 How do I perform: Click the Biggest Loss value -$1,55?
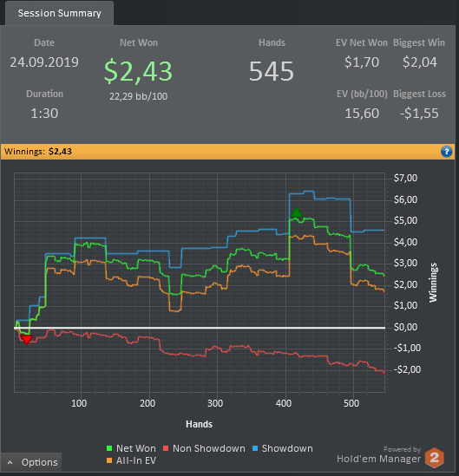[x=419, y=114]
